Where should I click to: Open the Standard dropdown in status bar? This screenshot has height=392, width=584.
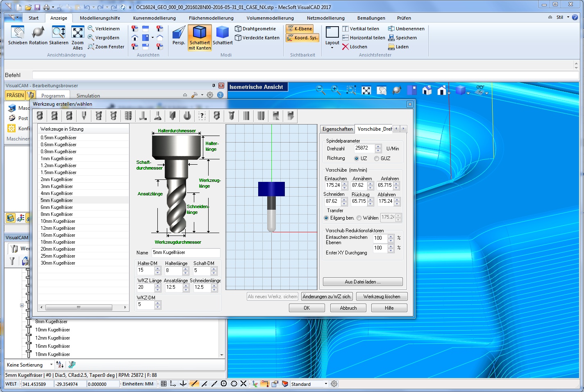[x=325, y=384]
